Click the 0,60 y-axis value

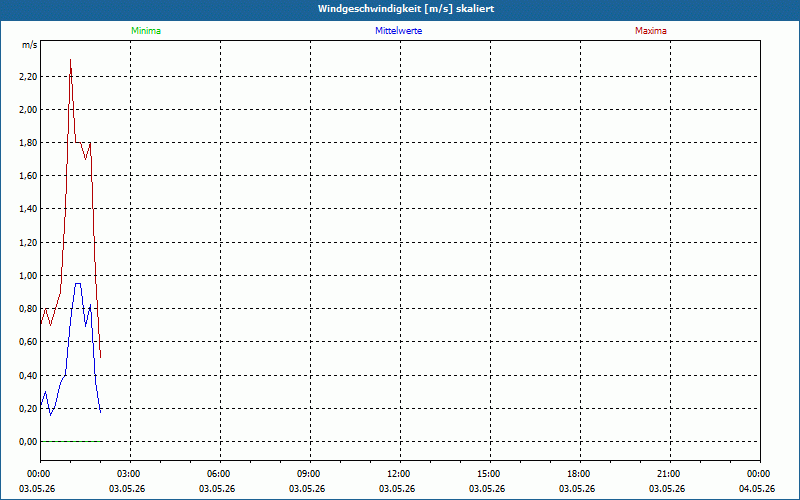click(29, 342)
